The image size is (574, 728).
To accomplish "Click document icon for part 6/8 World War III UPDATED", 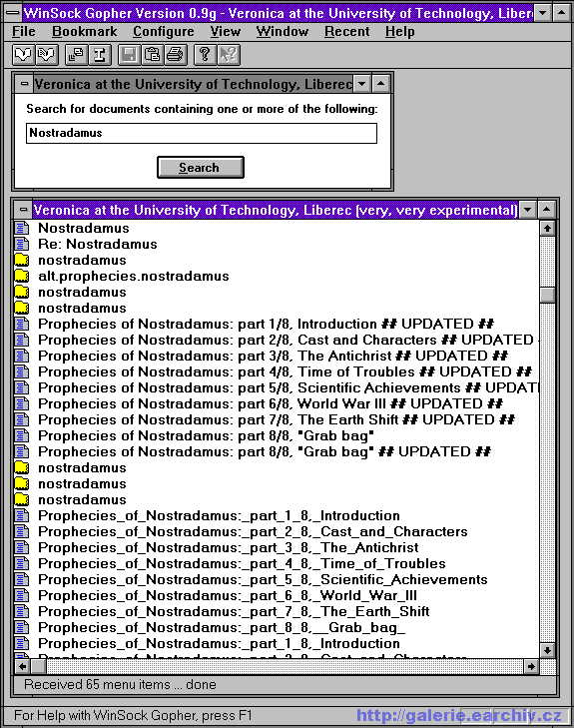I will 21,403.
